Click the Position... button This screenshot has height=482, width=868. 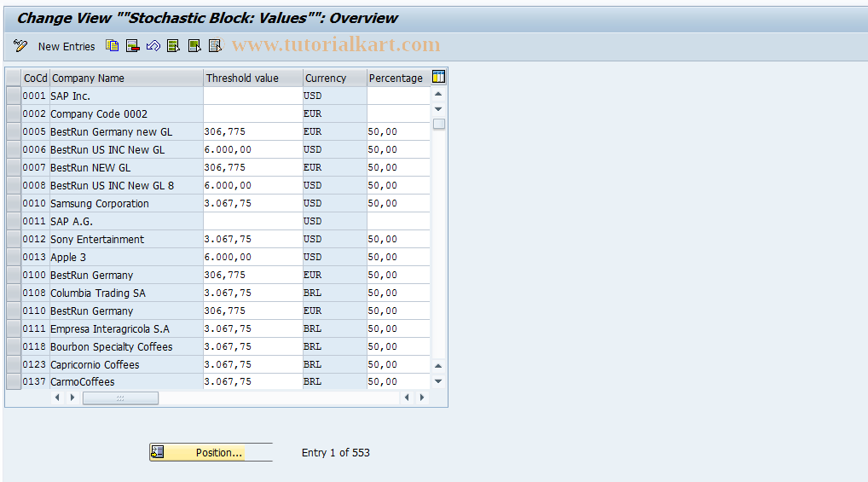coord(211,453)
